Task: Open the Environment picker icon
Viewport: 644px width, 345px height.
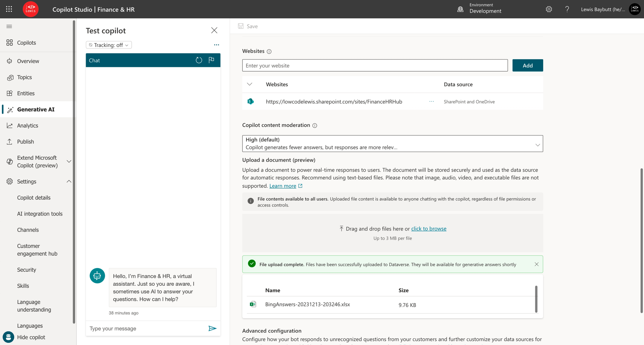Action: coord(460,9)
